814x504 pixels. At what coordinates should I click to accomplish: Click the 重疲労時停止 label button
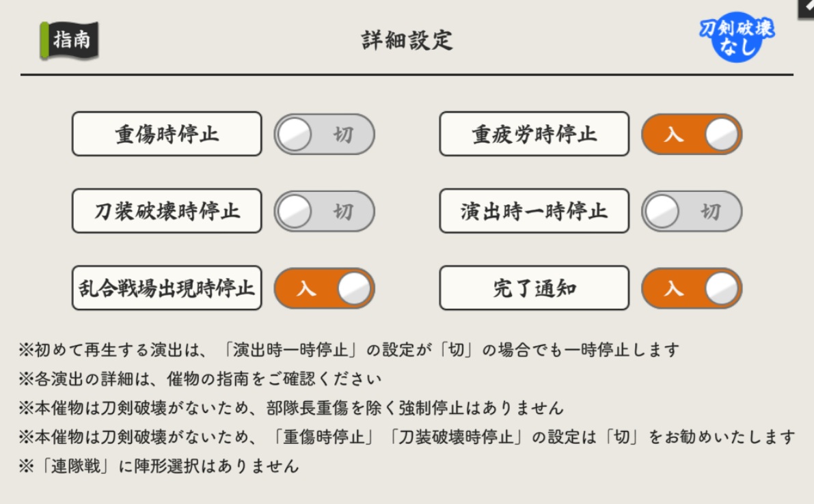click(x=534, y=134)
